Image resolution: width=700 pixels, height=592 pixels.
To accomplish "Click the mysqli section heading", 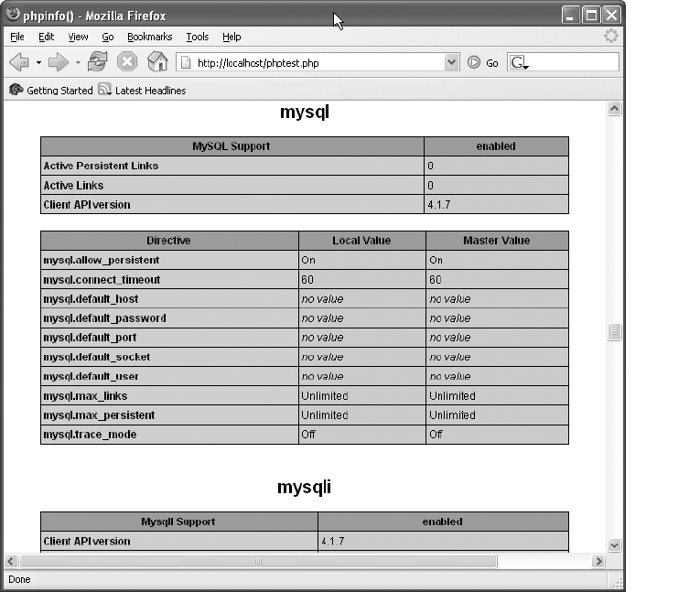I will pyautogui.click(x=304, y=487).
